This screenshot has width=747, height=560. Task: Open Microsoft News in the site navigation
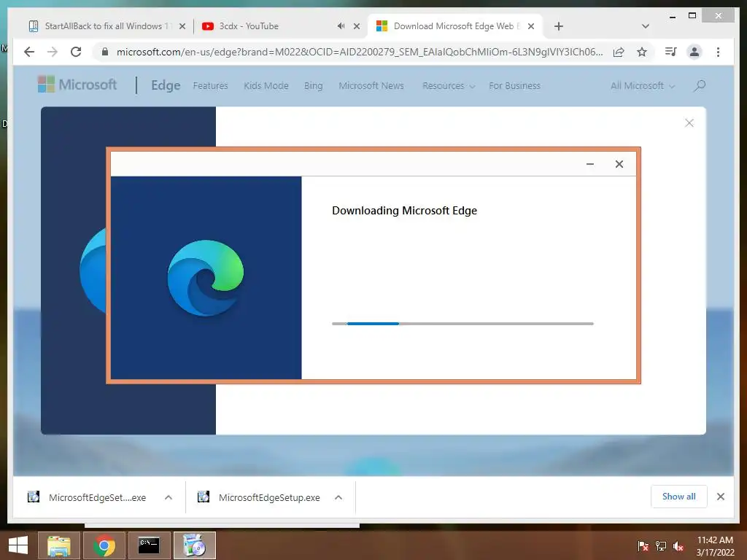tap(371, 86)
